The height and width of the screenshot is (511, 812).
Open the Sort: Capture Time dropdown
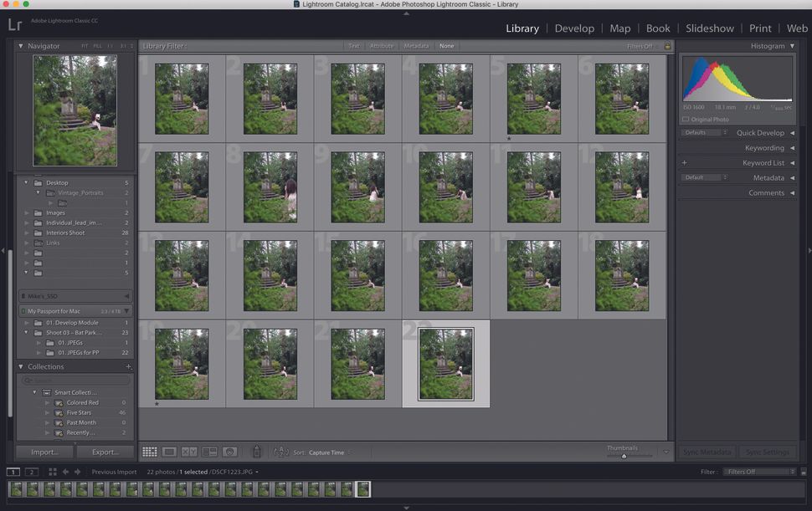326,452
